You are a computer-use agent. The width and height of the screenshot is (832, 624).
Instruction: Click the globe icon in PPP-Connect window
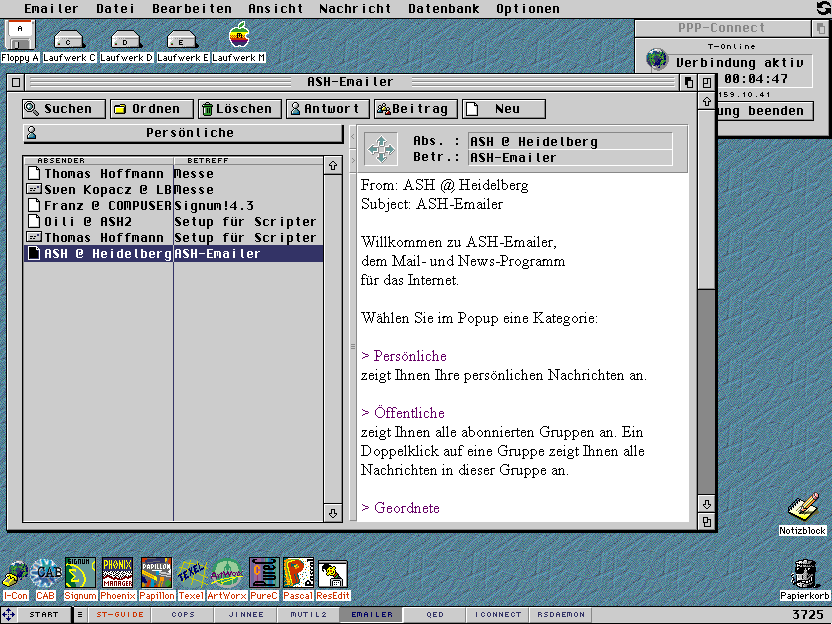pyautogui.click(x=657, y=58)
